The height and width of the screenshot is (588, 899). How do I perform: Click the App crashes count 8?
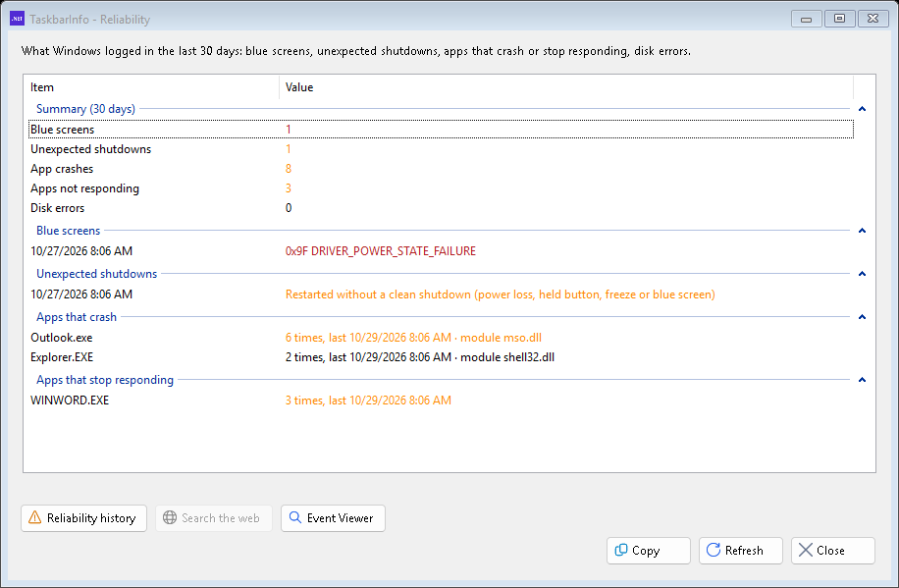(289, 169)
